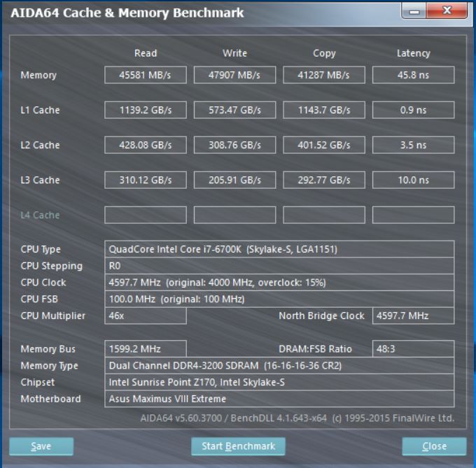Viewport: 476px width, 468px height.
Task: Select the Memory Latency value field
Action: click(x=412, y=75)
